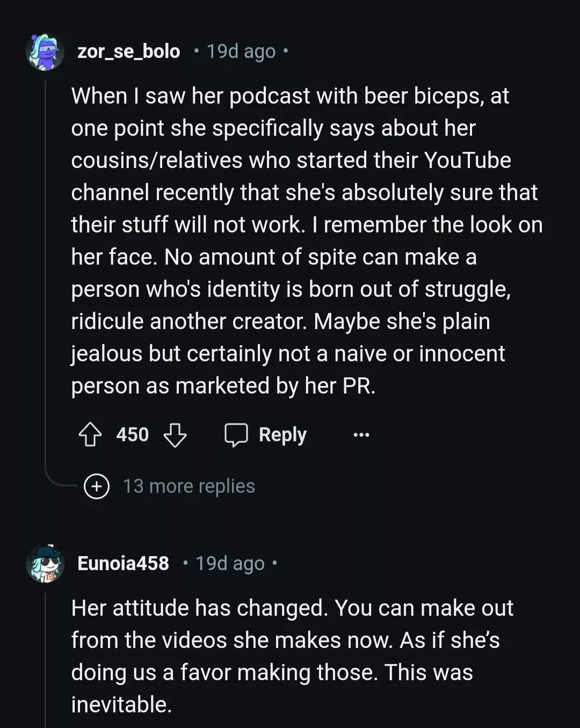Expand replies using the plus circle icon
This screenshot has width=580, height=728.
pyautogui.click(x=97, y=486)
